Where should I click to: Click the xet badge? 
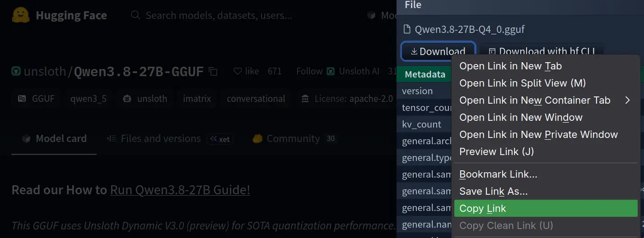coord(219,139)
